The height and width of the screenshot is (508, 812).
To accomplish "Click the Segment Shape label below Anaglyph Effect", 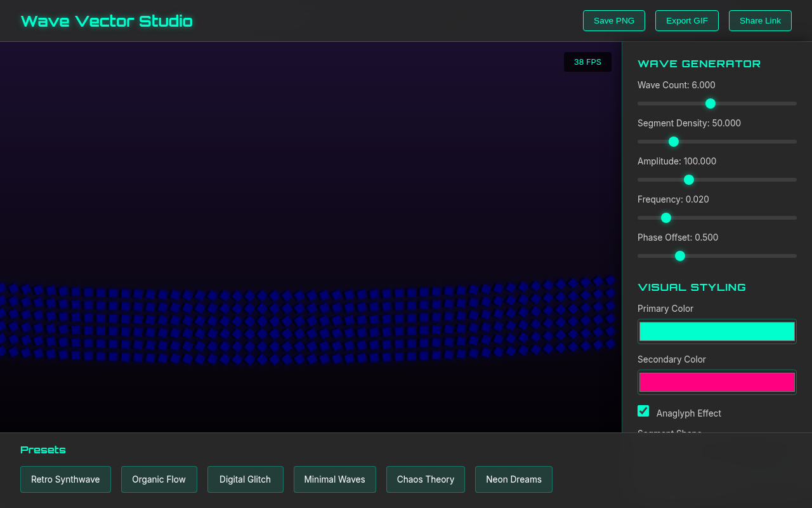I will point(669,433).
